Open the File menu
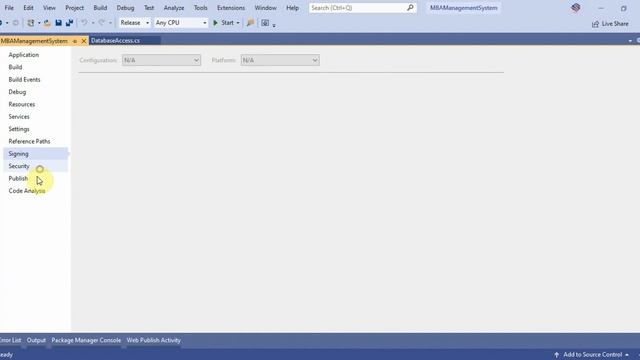This screenshot has height=360, width=640. click(x=9, y=8)
